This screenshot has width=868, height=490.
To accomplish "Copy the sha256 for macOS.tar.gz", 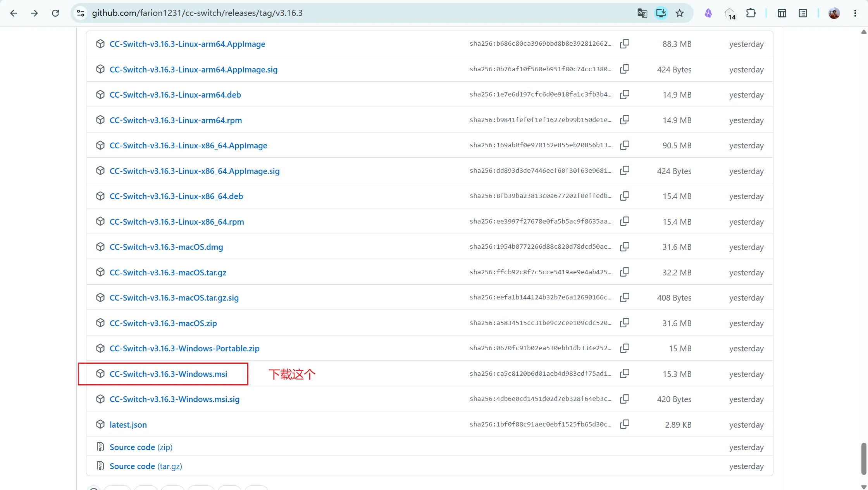I will [625, 272].
